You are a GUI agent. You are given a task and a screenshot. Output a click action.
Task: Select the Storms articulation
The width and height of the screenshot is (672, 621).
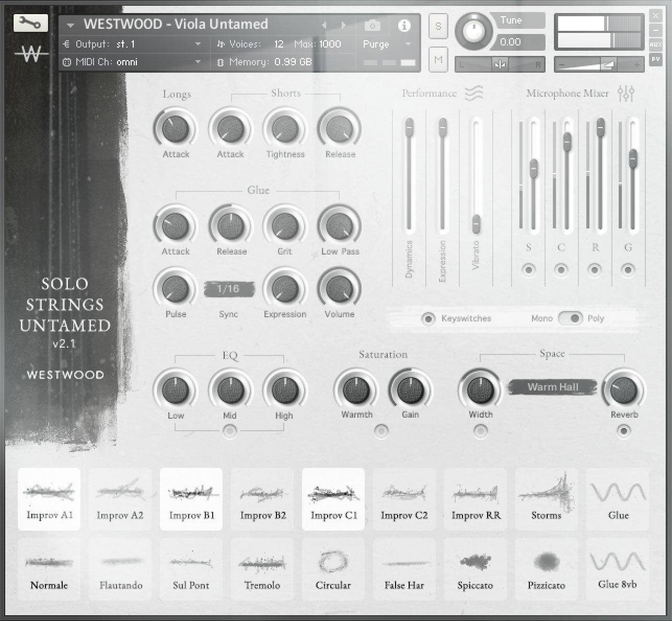pos(547,499)
